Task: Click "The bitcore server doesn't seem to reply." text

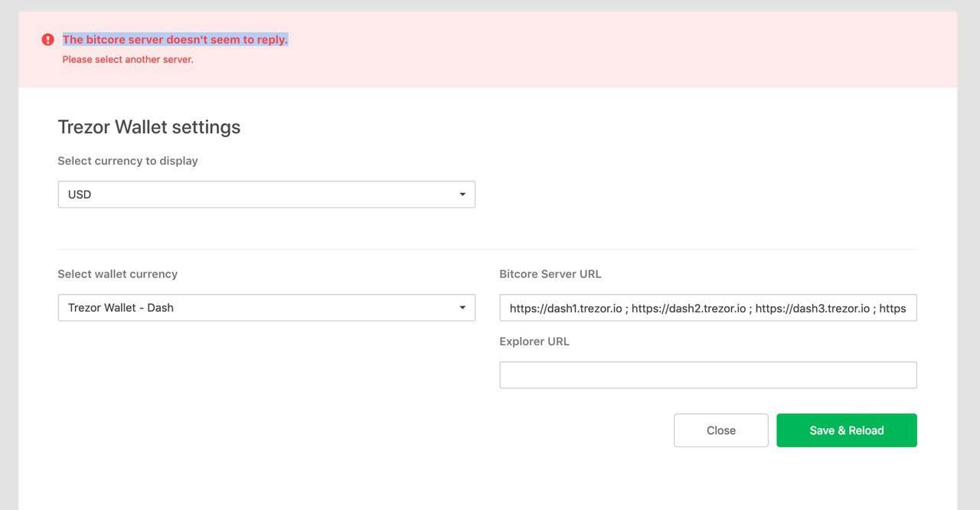Action: pos(175,40)
